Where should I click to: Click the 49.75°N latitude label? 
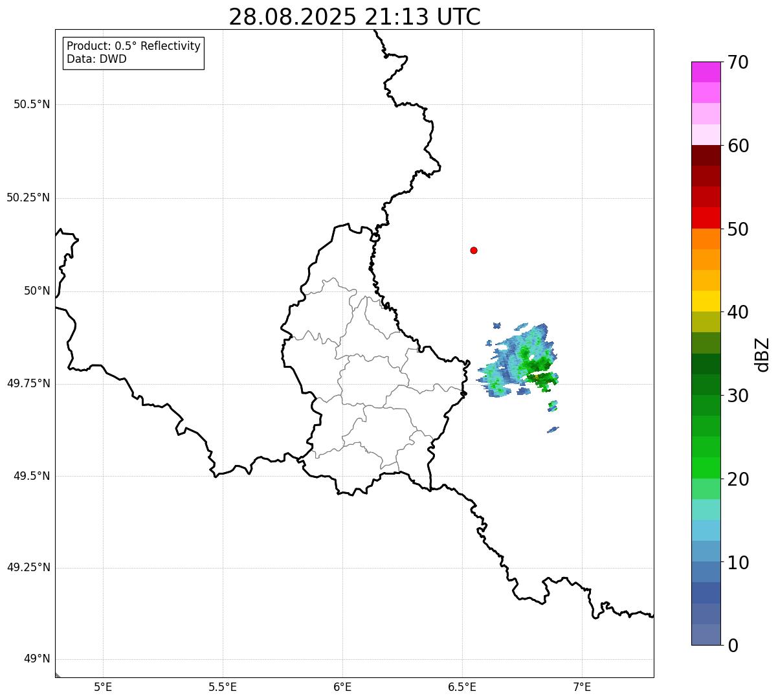(x=28, y=383)
